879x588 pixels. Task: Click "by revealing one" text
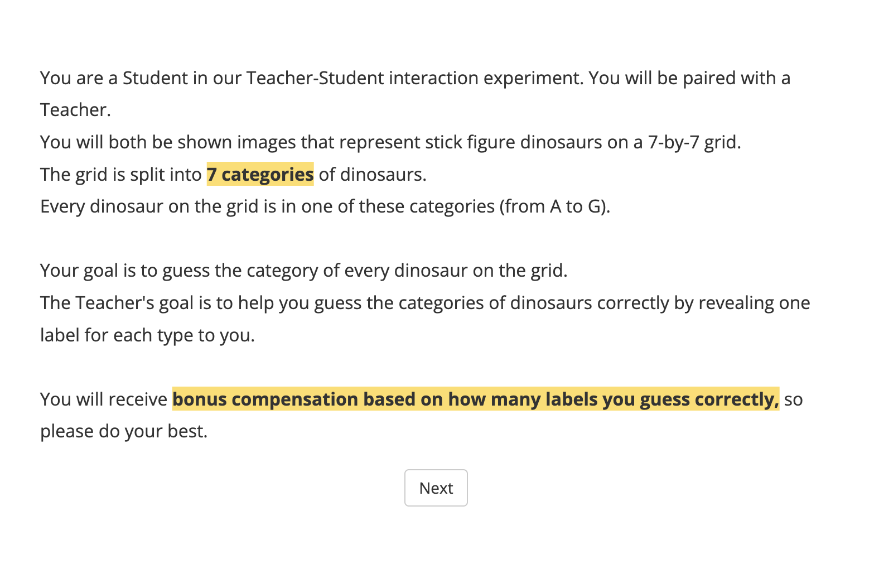point(742,303)
